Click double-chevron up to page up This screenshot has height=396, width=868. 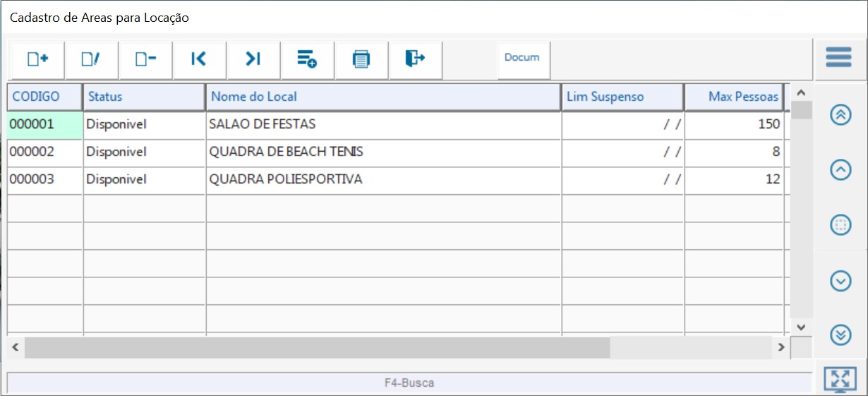[840, 115]
